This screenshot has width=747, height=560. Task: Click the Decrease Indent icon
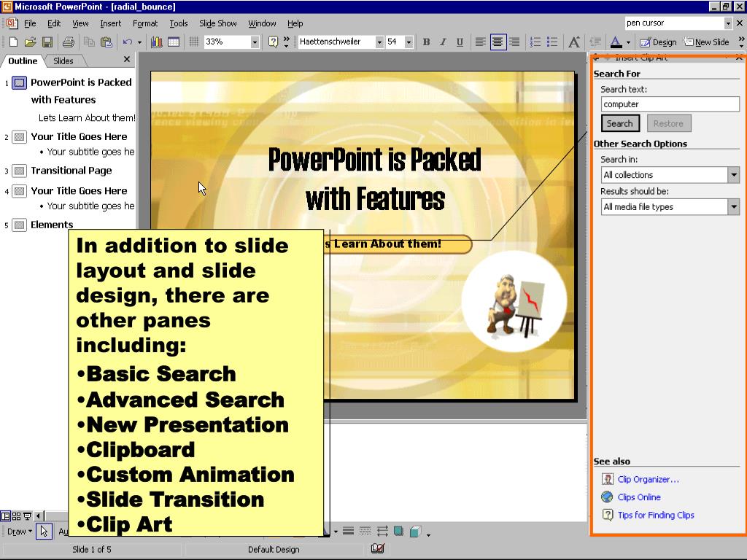pos(595,42)
